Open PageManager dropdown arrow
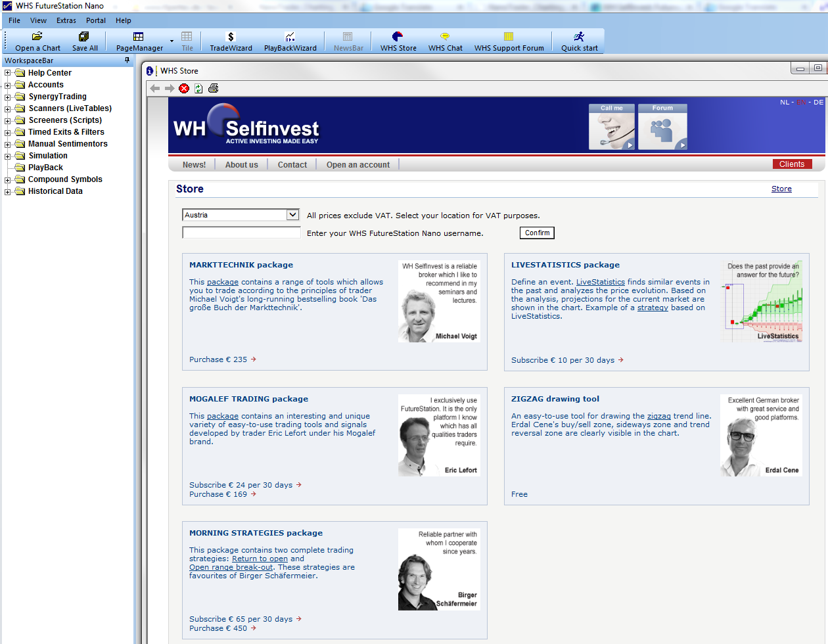 click(x=172, y=41)
